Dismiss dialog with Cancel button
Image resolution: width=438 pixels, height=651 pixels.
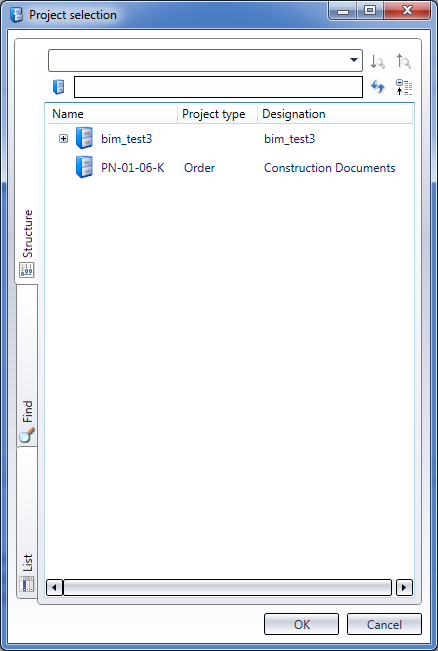pyautogui.click(x=384, y=624)
